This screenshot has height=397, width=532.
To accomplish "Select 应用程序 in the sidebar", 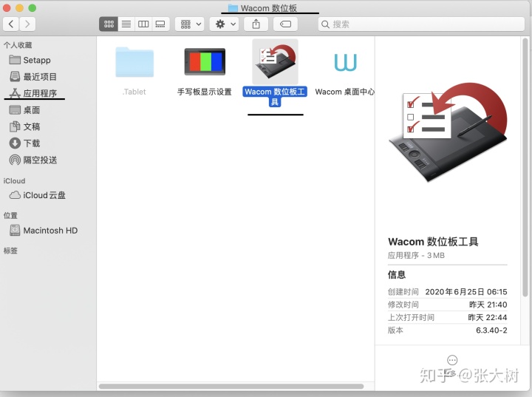I will coord(33,93).
